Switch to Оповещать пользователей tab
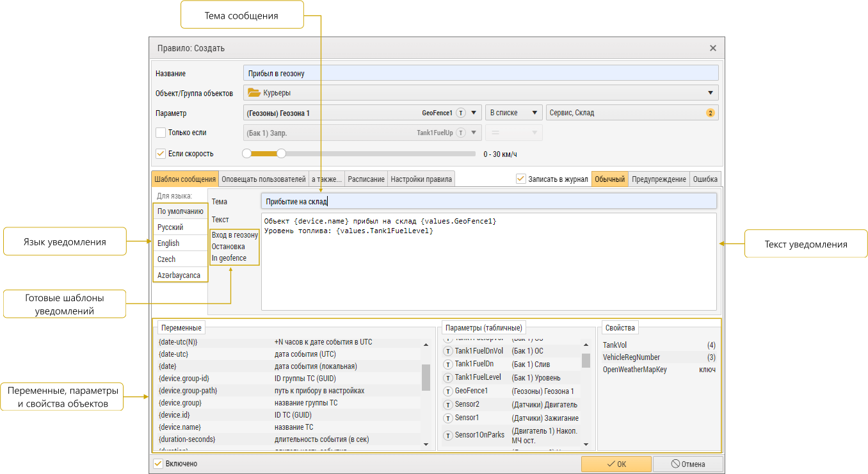The image size is (868, 474). coord(264,179)
